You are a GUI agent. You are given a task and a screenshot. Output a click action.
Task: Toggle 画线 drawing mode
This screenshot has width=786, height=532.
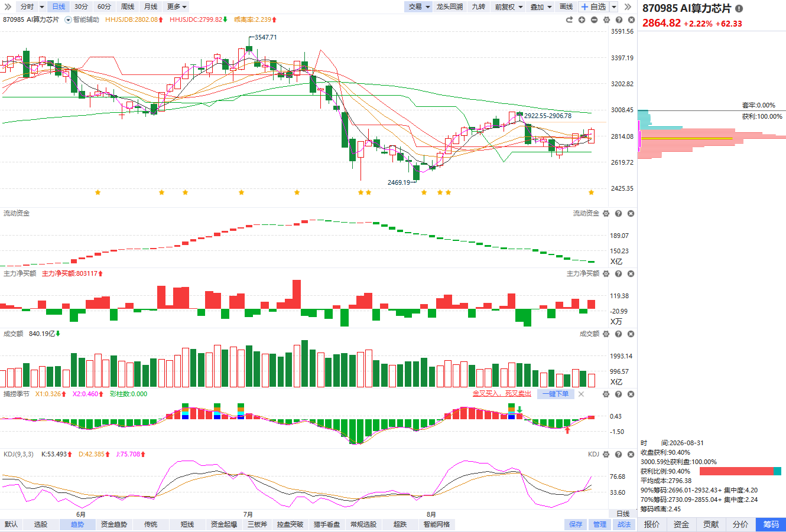pyautogui.click(x=566, y=6)
